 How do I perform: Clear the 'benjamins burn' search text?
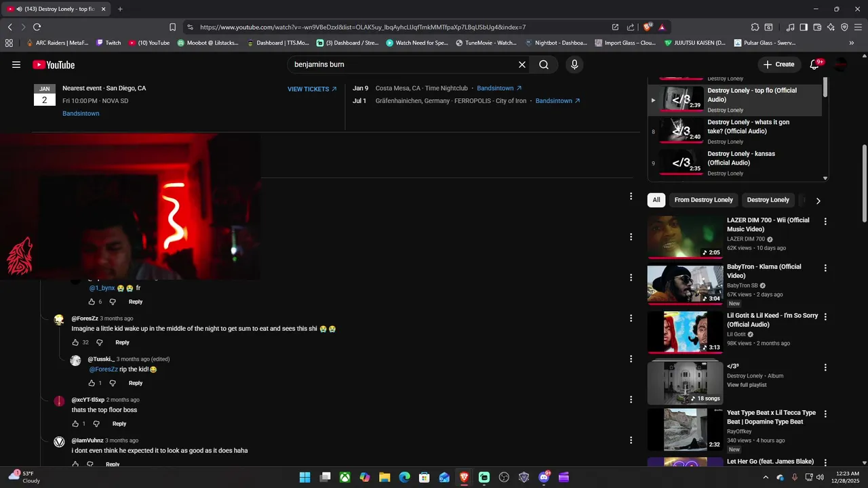(522, 64)
